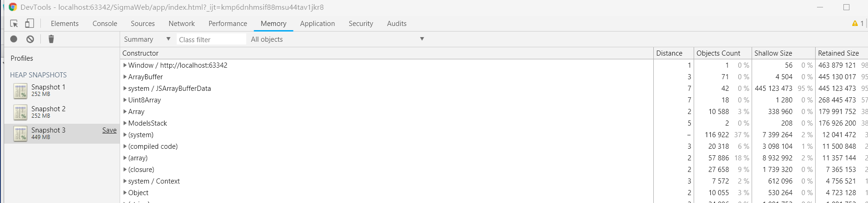Screen dimensions: 868x203
Task: Click the record heap snapshot circle
Action: point(14,39)
